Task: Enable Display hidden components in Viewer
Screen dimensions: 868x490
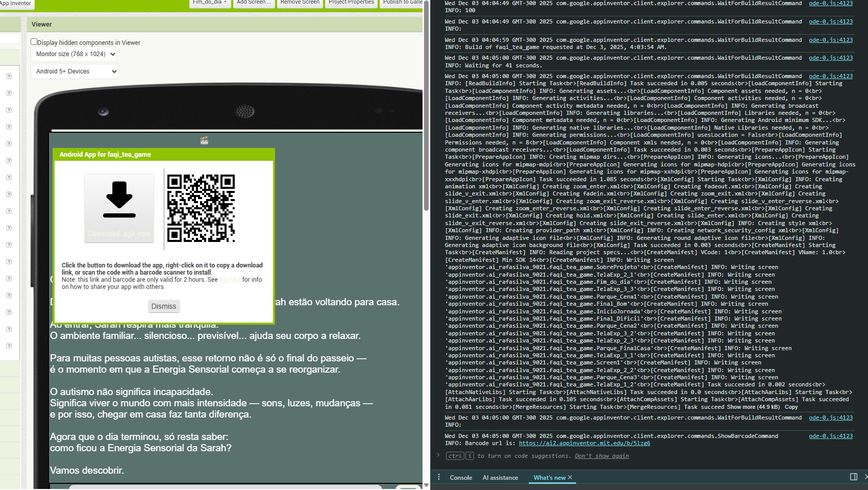Action: 34,42
